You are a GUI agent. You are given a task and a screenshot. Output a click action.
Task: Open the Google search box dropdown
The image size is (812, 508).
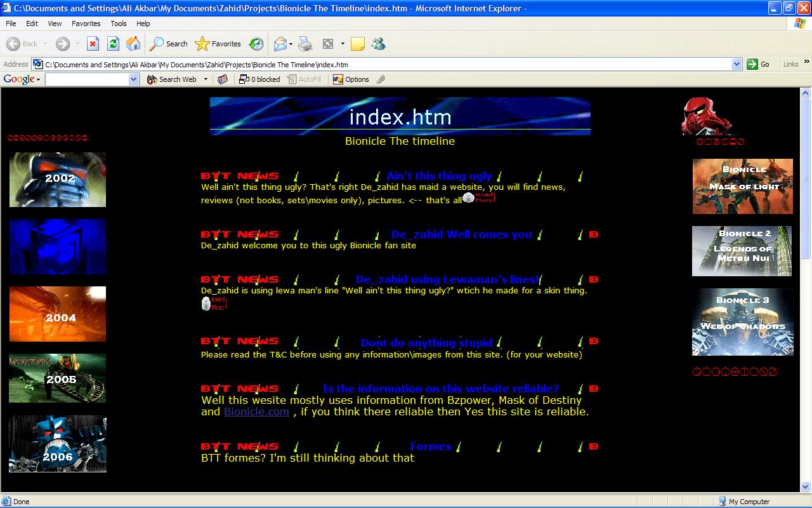(133, 79)
